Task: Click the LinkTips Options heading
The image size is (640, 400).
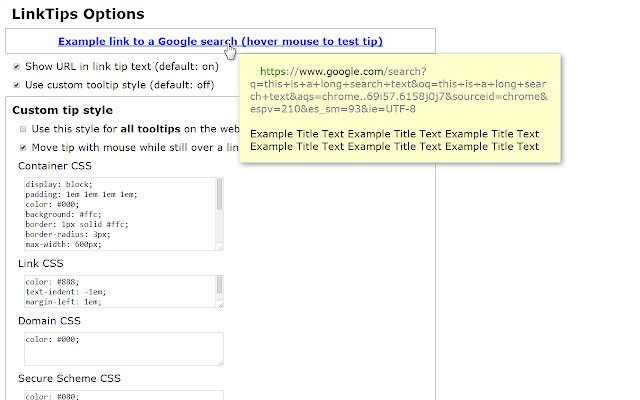Action: (x=78, y=14)
